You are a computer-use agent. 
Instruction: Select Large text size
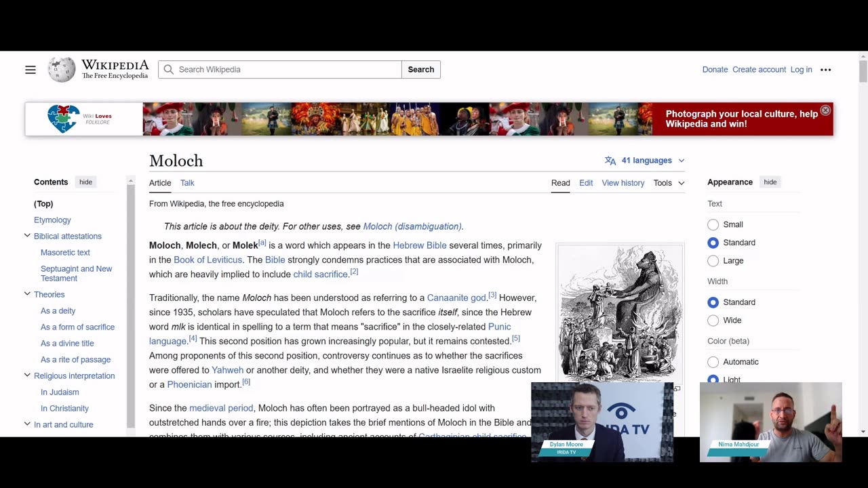[x=713, y=261]
